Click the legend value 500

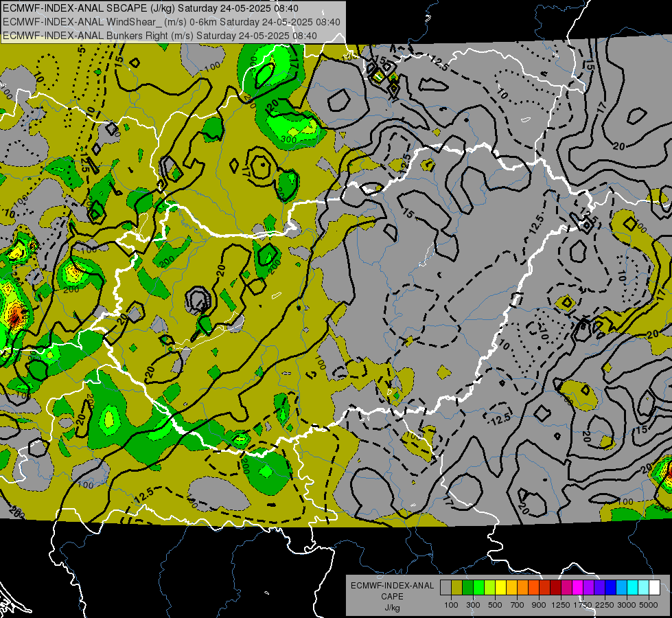tap(495, 605)
